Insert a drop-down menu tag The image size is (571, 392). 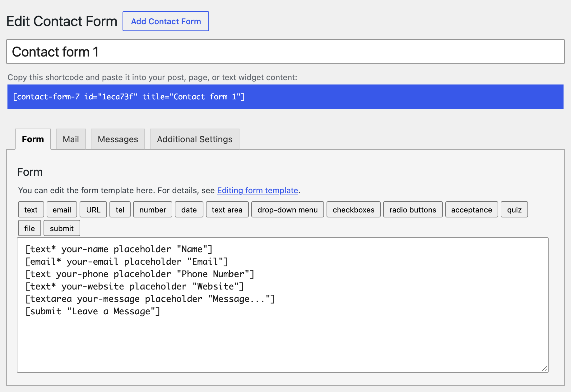click(288, 210)
